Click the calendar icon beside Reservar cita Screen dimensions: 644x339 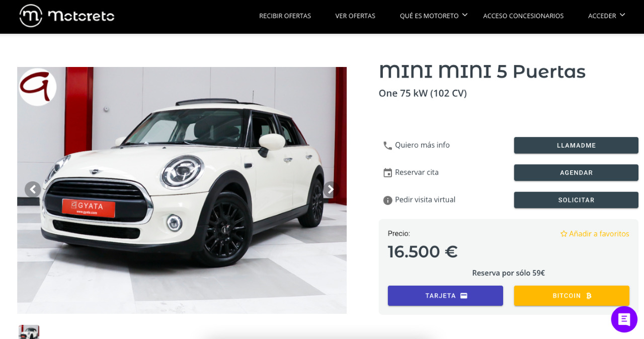pyautogui.click(x=387, y=173)
